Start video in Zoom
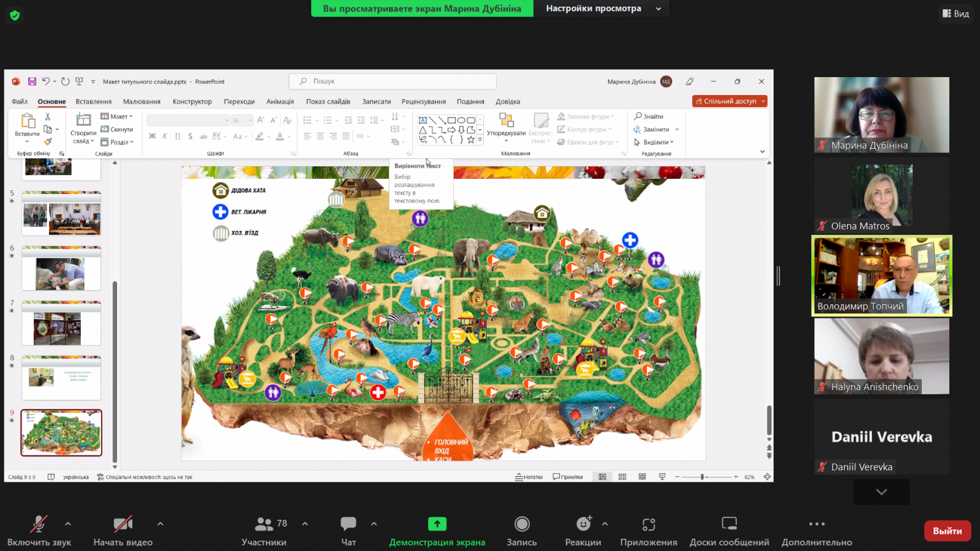This screenshot has width=980, height=551. (x=123, y=530)
